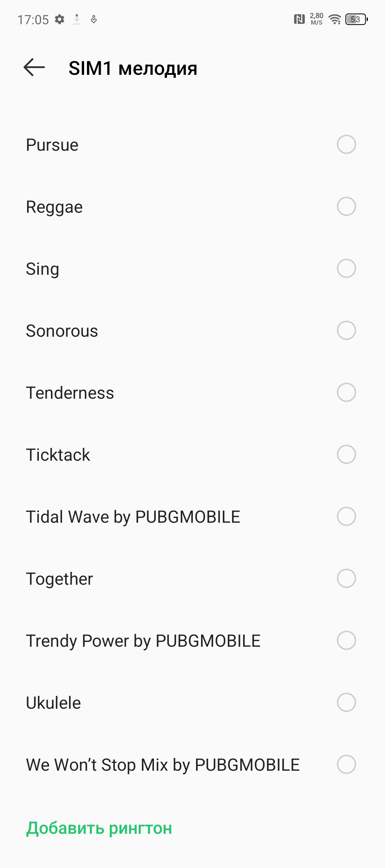Tap the network speed indicator

coord(316,19)
